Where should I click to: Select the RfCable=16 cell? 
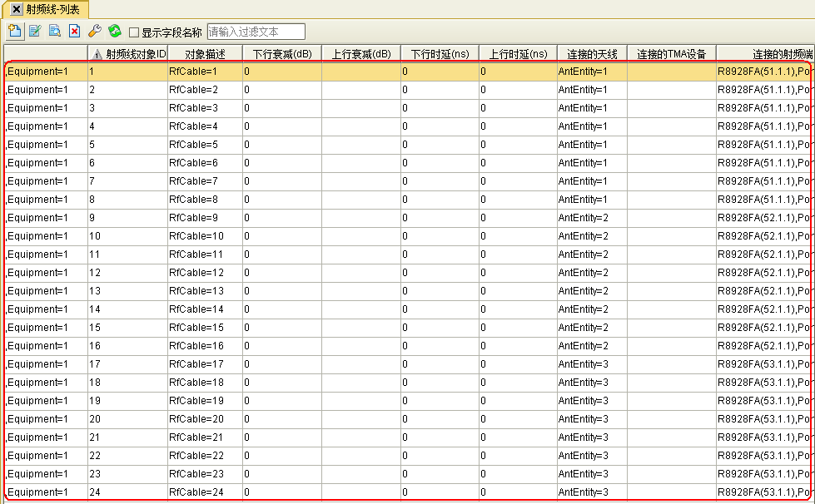point(205,346)
